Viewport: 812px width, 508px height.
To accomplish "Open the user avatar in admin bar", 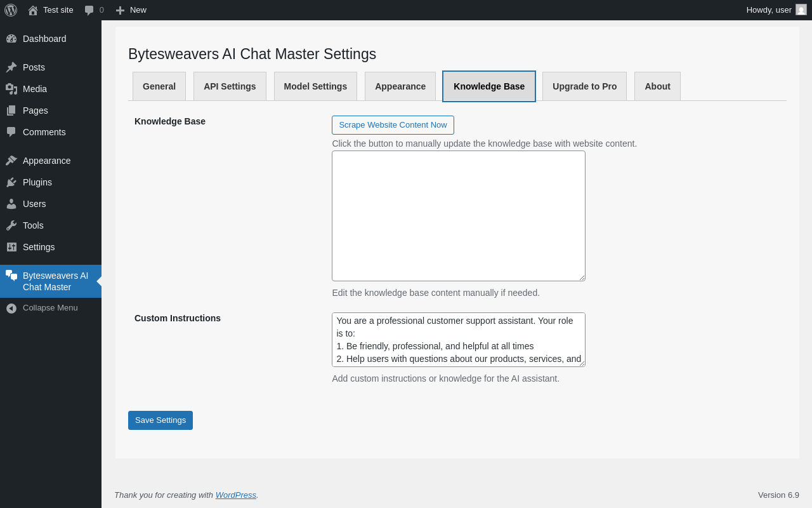I will [x=801, y=10].
